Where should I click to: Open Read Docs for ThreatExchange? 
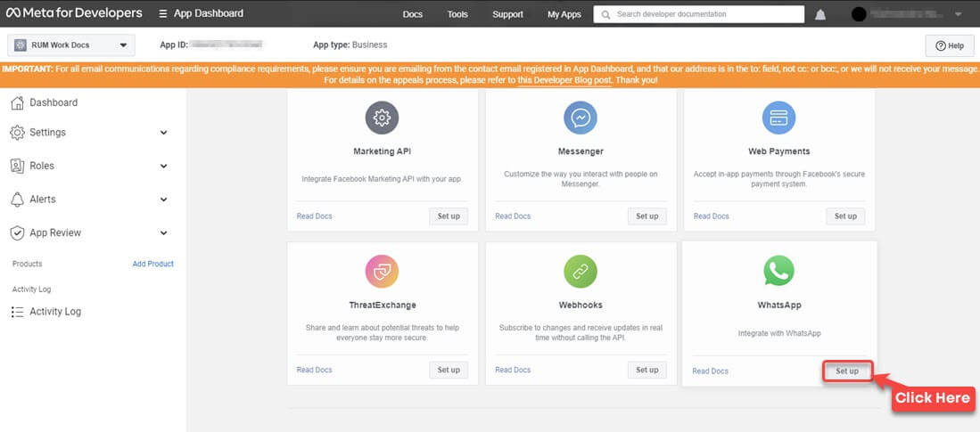tap(315, 370)
